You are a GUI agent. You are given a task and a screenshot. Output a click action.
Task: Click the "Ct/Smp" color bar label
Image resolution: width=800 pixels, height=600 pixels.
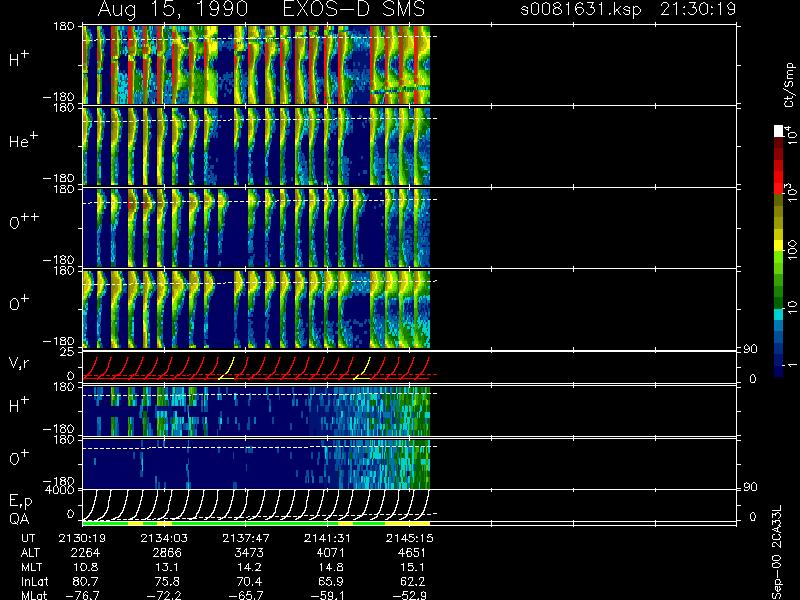point(789,85)
